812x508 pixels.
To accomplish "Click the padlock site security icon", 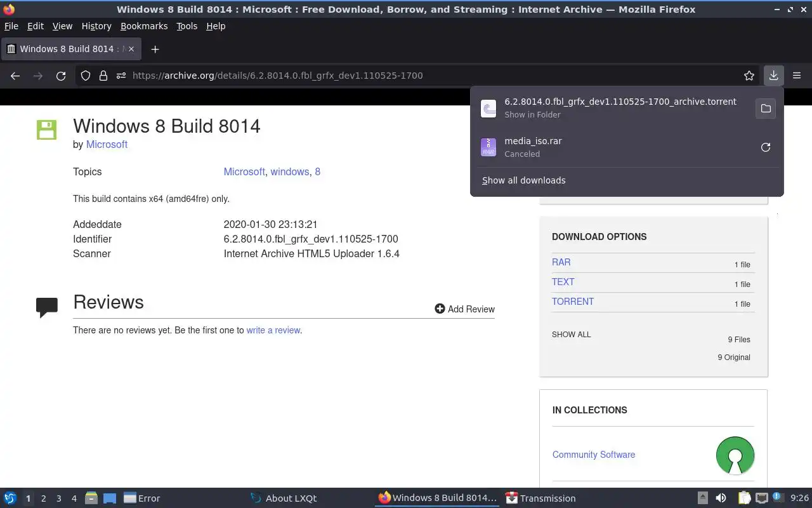I will click(103, 76).
